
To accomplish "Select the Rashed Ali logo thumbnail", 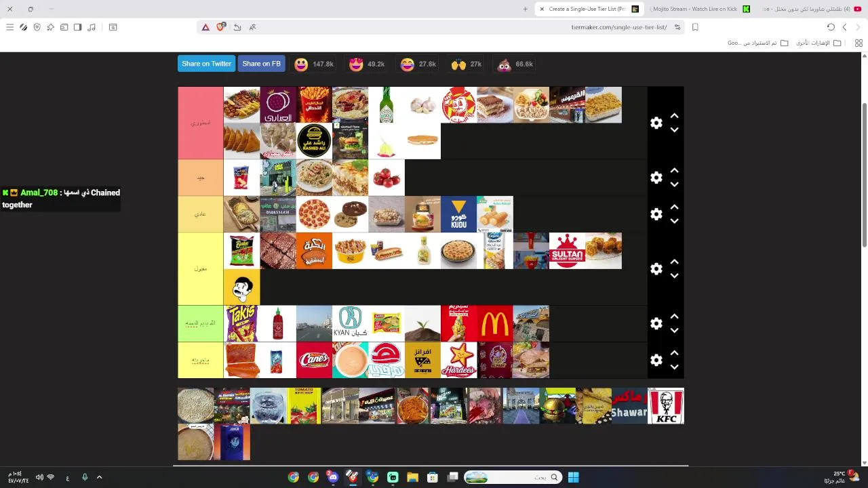I will click(314, 141).
